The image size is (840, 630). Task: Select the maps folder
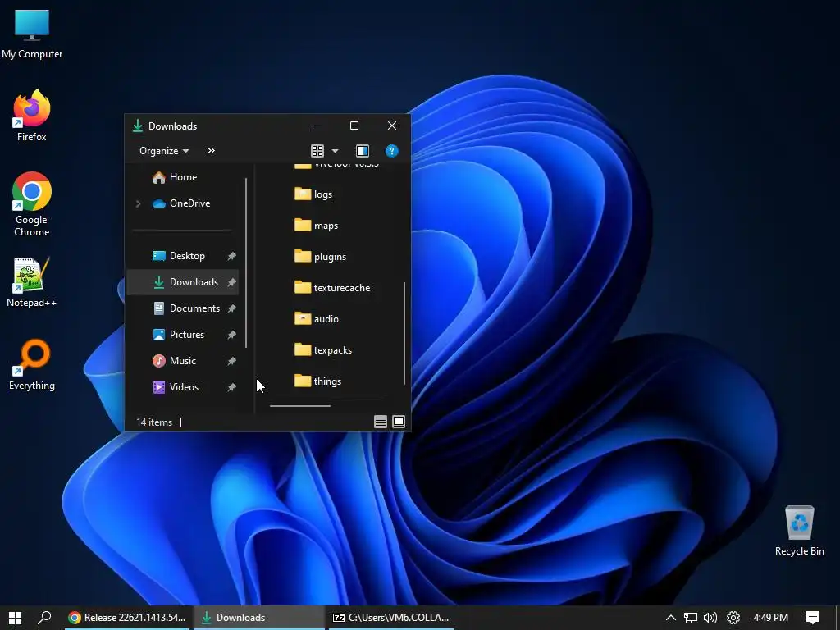pyautogui.click(x=317, y=226)
